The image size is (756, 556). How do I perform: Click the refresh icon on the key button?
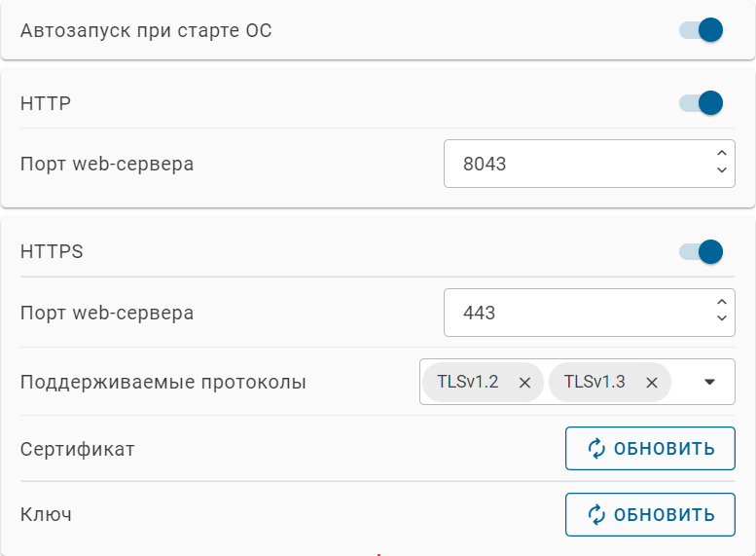click(596, 514)
